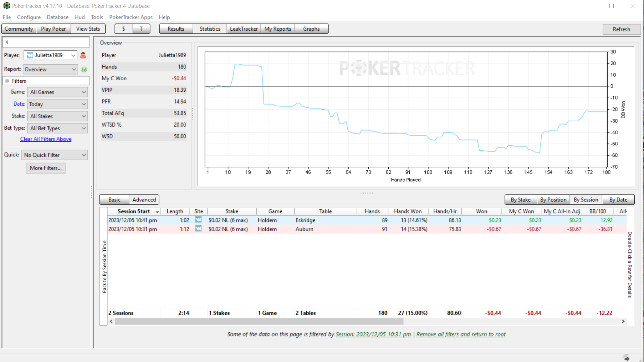This screenshot has height=362, width=644.
Task: Open the Stake filter dropdown
Action: point(57,116)
